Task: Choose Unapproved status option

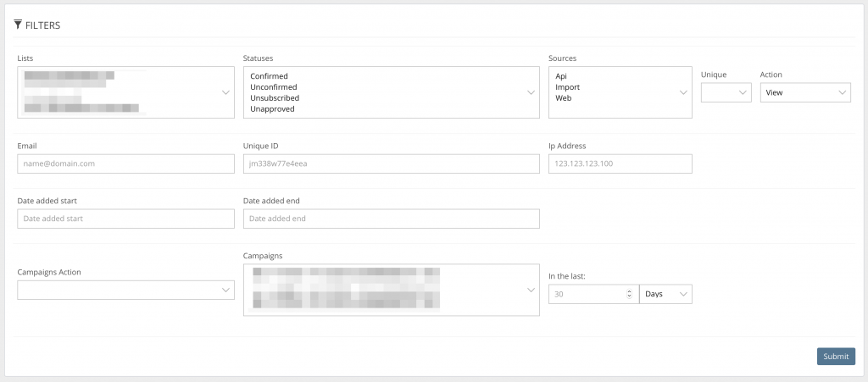Action: (272, 109)
